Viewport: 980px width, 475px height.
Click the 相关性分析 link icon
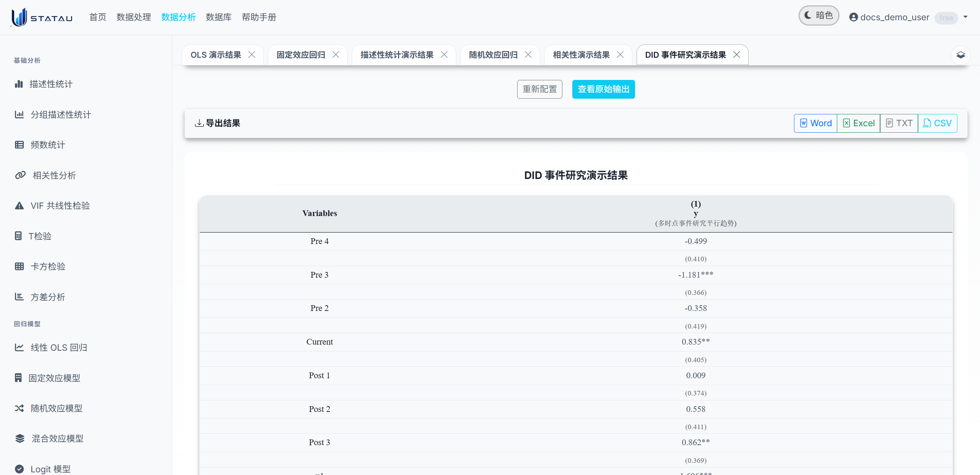coord(20,175)
